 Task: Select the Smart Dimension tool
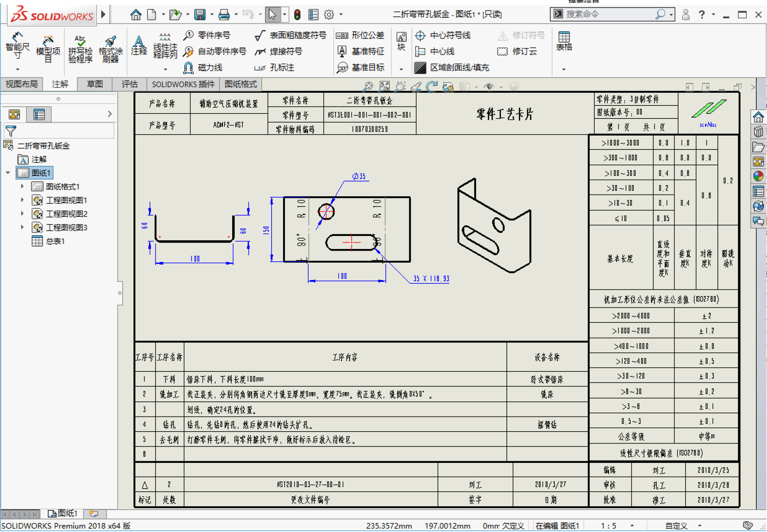tap(17, 46)
